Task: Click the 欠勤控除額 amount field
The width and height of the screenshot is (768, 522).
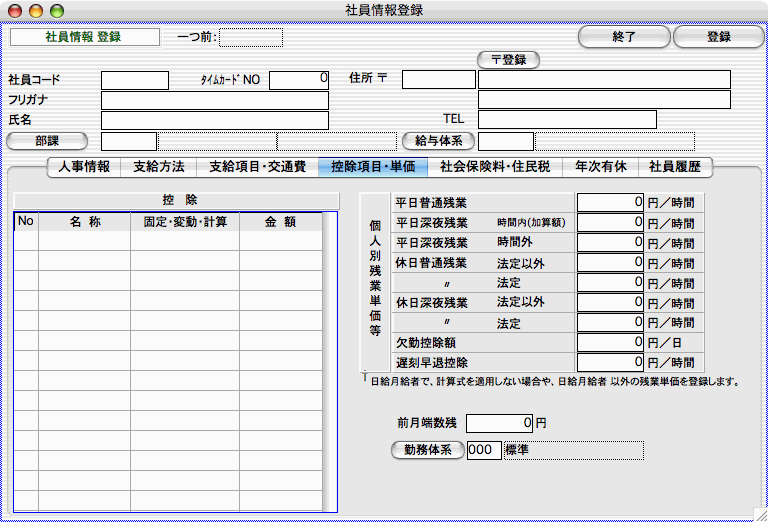Action: coord(610,342)
